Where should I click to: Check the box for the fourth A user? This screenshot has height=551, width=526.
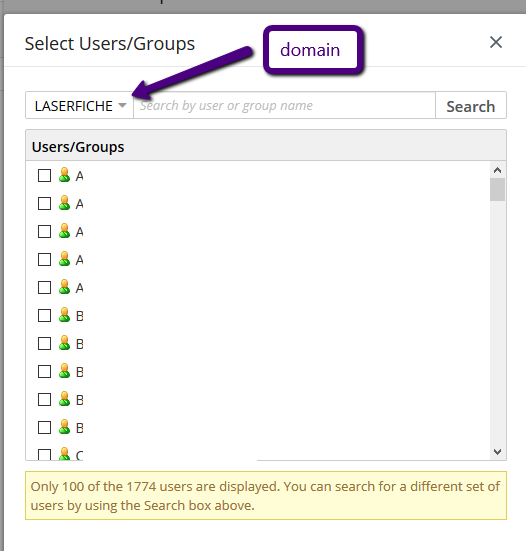44,259
